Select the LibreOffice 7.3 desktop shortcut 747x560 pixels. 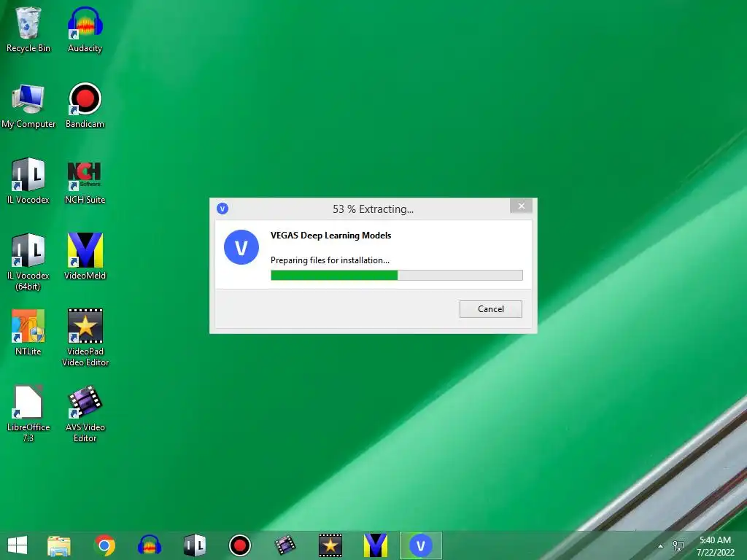[28, 413]
